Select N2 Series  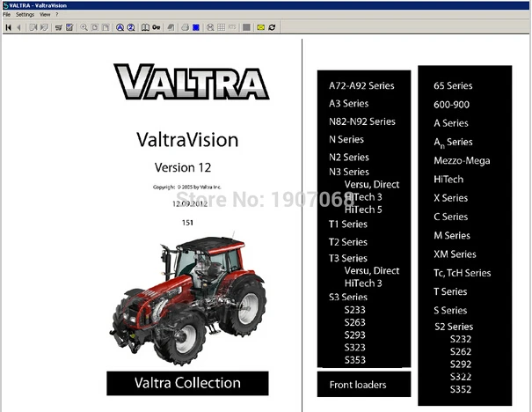[x=349, y=158]
